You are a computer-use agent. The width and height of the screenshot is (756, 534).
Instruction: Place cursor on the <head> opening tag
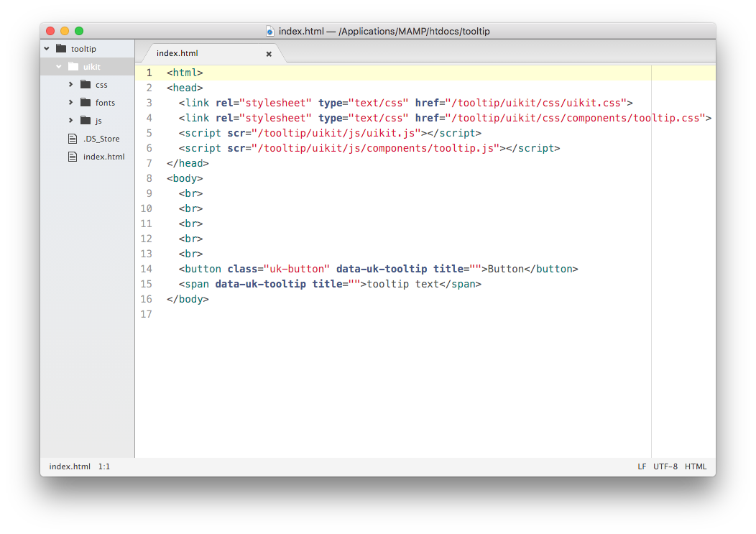(x=185, y=88)
